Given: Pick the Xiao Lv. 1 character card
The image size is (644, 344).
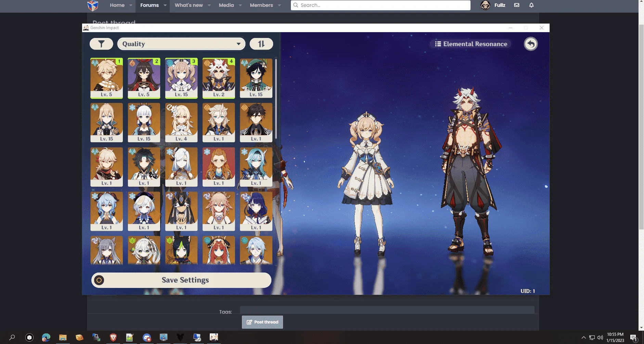Looking at the screenshot, I should [x=144, y=167].
